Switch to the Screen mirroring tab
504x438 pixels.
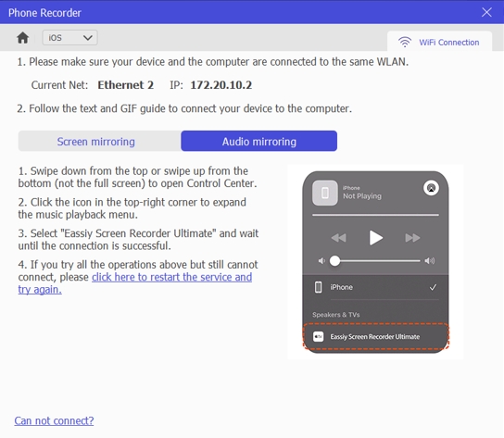tap(95, 142)
